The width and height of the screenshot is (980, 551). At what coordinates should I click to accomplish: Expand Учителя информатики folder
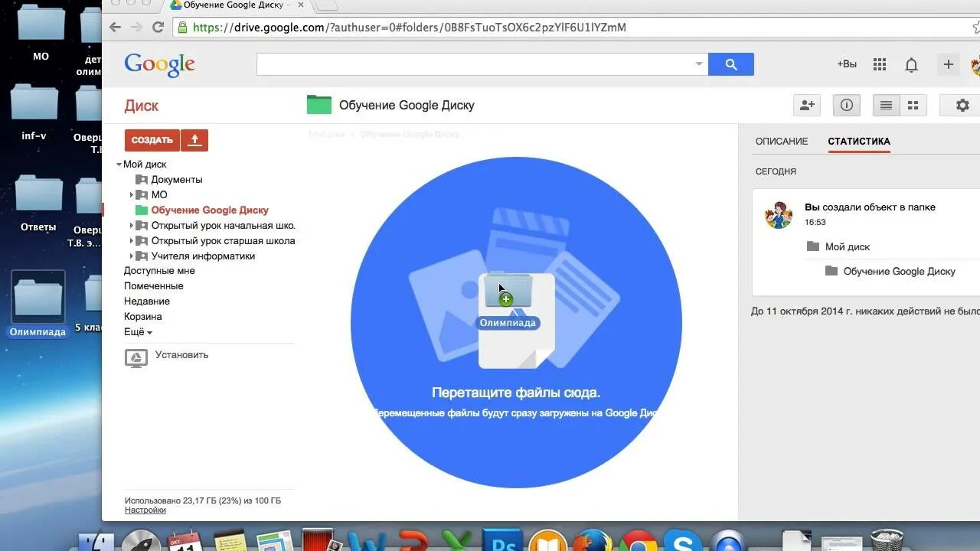(x=131, y=256)
